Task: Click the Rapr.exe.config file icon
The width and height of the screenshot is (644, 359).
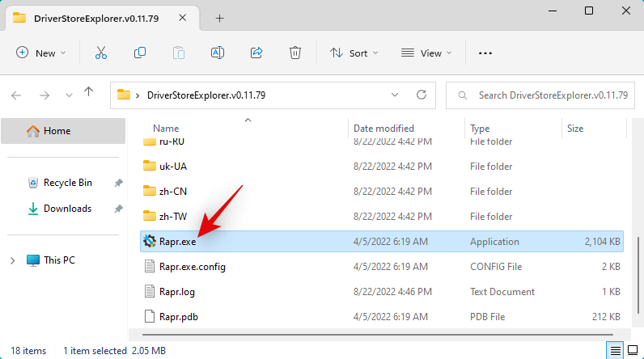Action: tap(150, 266)
